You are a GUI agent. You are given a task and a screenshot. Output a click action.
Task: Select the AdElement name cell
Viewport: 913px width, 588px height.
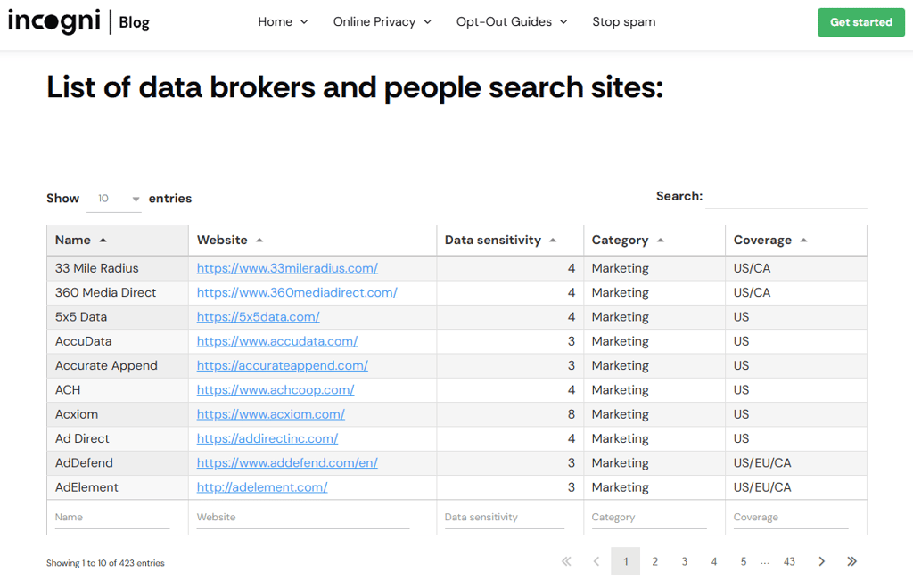coord(118,488)
